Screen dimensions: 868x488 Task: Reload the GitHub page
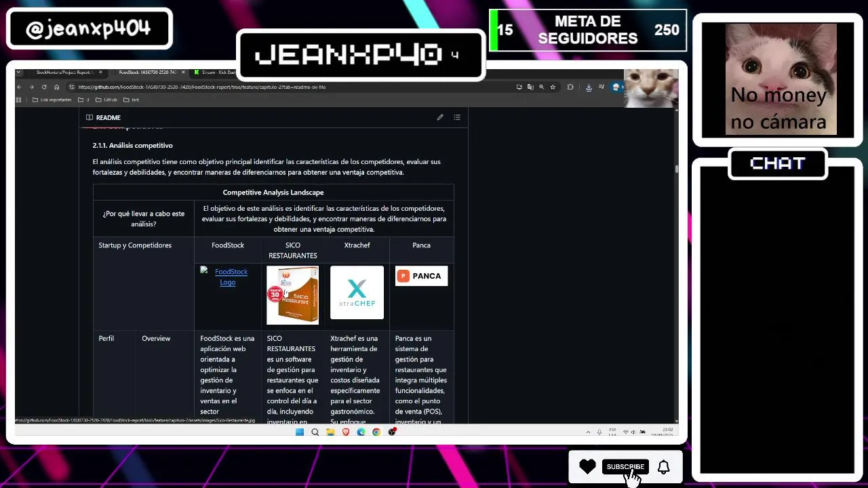click(44, 87)
